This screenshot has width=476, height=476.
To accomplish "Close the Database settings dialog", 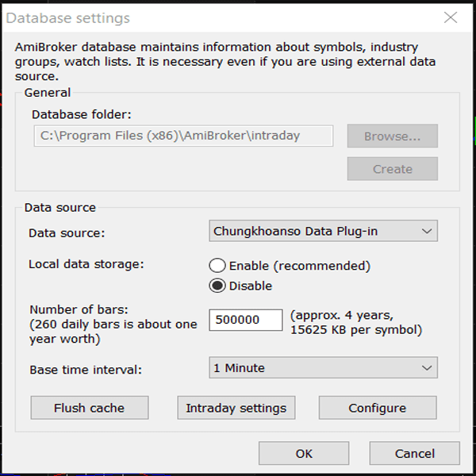I will [x=451, y=17].
